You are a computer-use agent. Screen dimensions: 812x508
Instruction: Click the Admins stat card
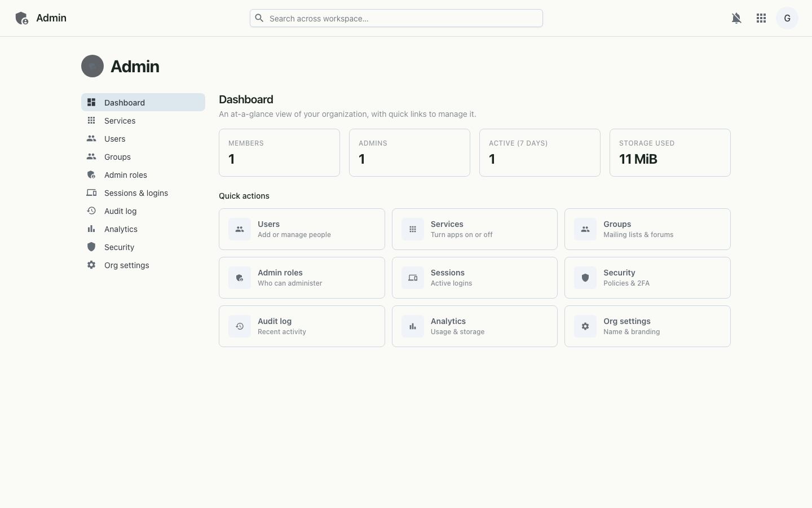[409, 152]
